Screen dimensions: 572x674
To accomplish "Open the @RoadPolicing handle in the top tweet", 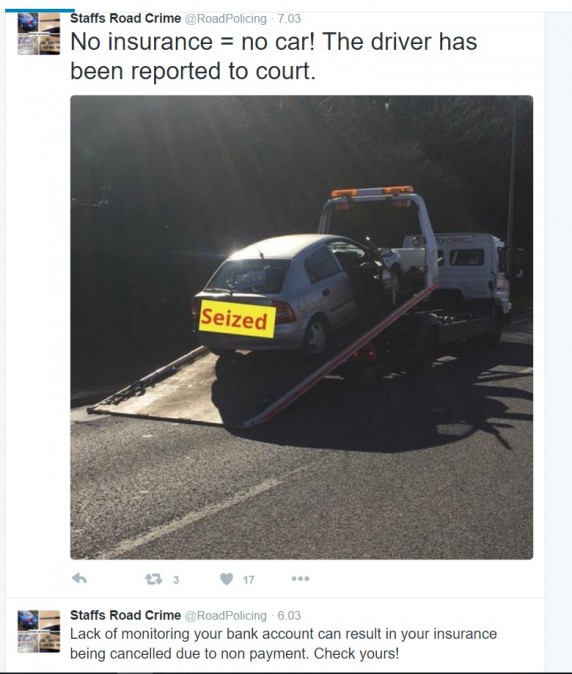I will point(226,19).
